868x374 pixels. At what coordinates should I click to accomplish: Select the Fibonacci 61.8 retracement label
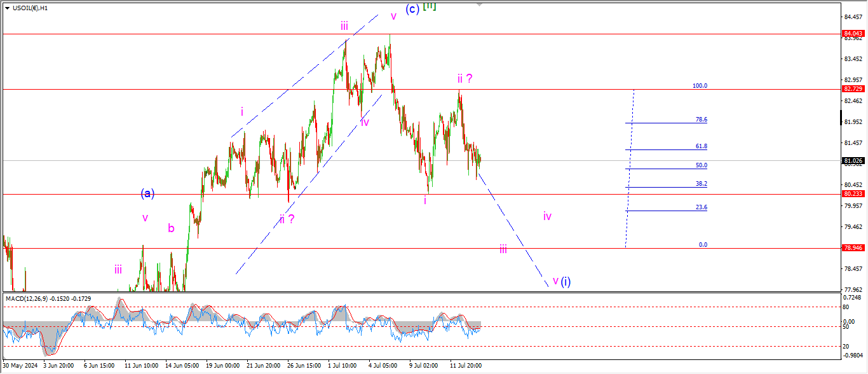coord(701,146)
